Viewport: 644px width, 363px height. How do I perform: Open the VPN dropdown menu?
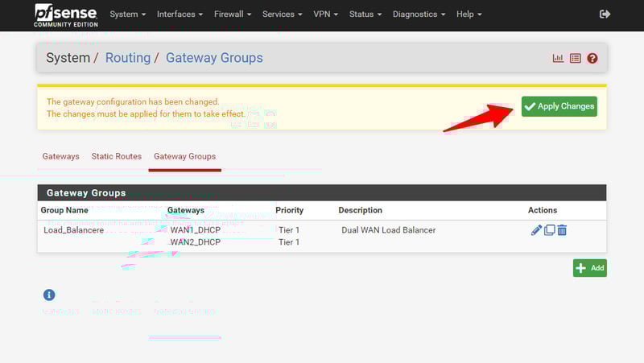coord(325,14)
